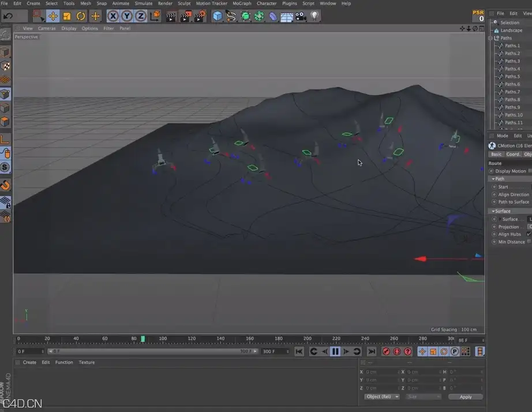Collapse the Surface section
This screenshot has height=412, width=532.
pyautogui.click(x=493, y=211)
